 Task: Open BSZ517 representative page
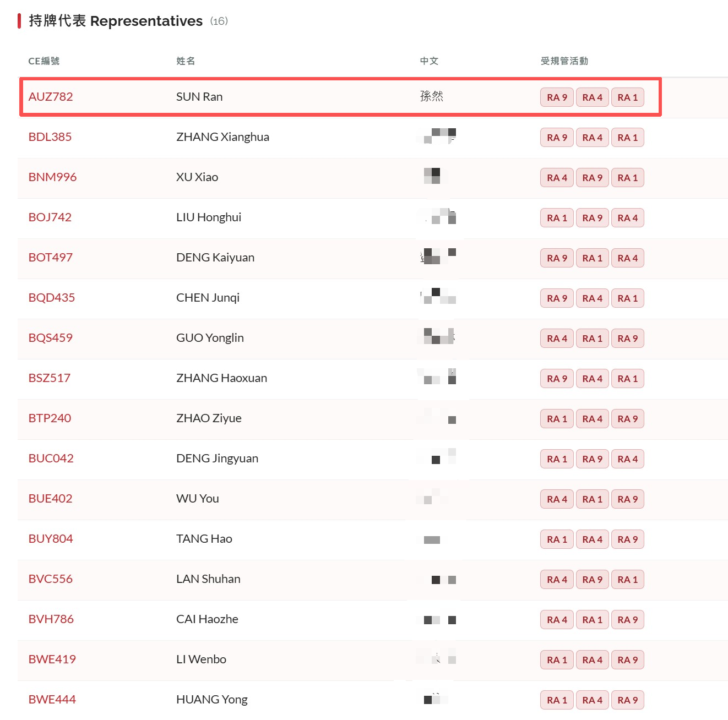click(50, 378)
